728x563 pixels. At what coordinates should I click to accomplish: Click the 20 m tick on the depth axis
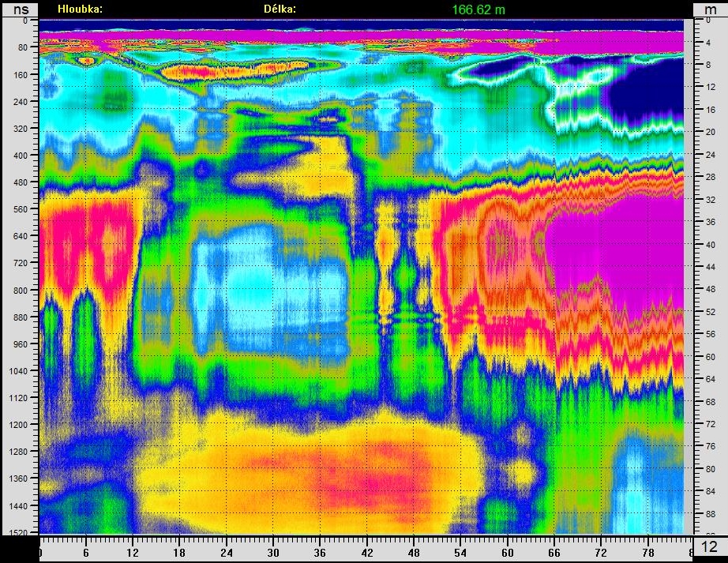[709, 132]
